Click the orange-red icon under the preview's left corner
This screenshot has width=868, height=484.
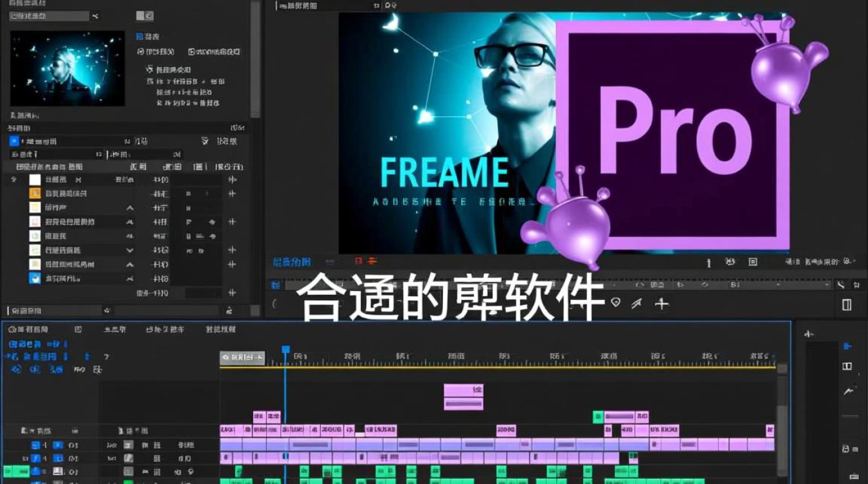(371, 261)
